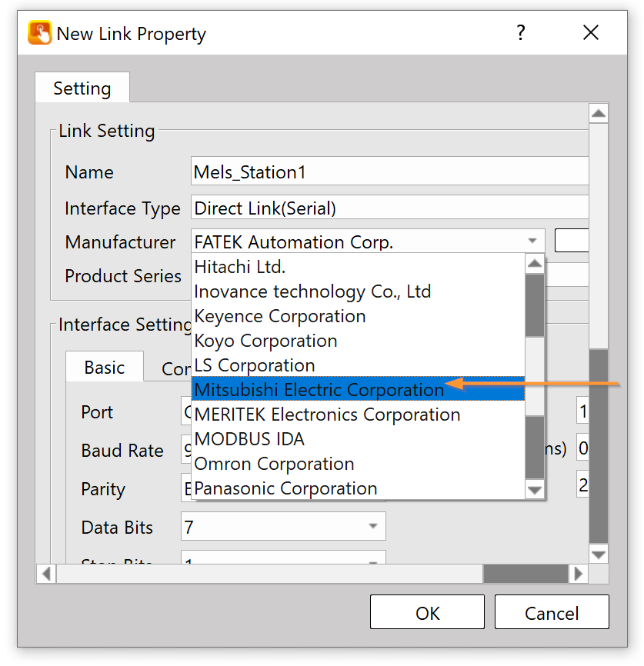Screen dimensions: 644x666
Task: Click the Name field Mels_Station1
Action: (x=389, y=172)
